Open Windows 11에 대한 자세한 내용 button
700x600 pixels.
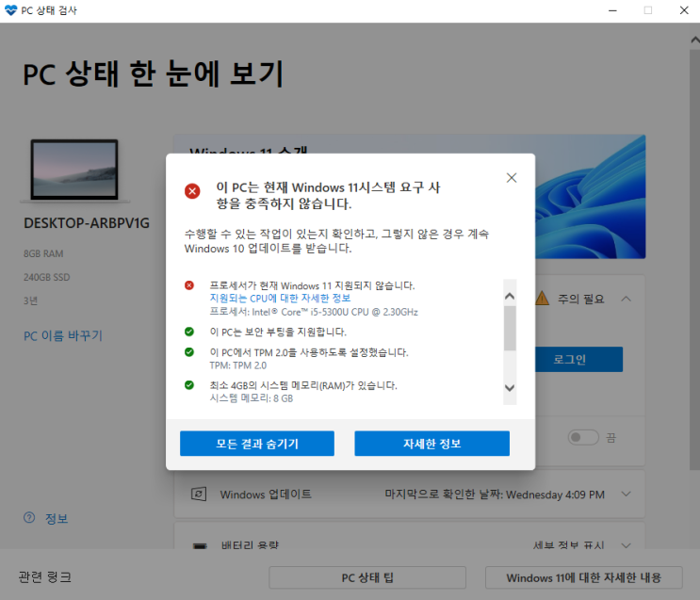click(x=583, y=577)
